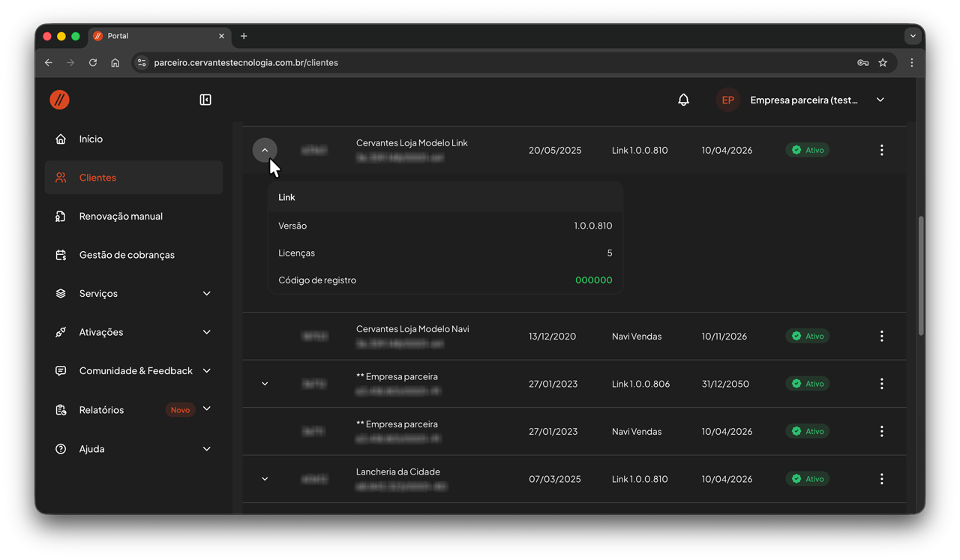Screen dimensions: 960x560
Task: Click the password key icon in address bar
Action: [862, 63]
